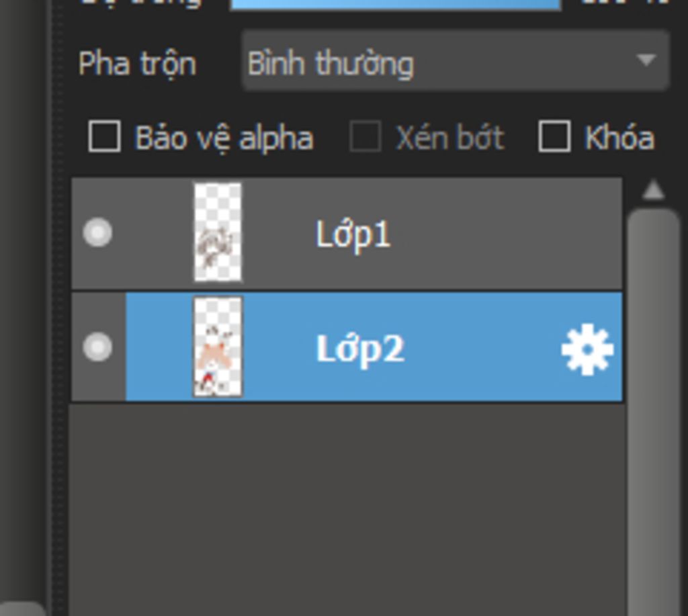The height and width of the screenshot is (616, 688).
Task: Enable the Bảo vệ alpha checkbox
Action: (104, 136)
